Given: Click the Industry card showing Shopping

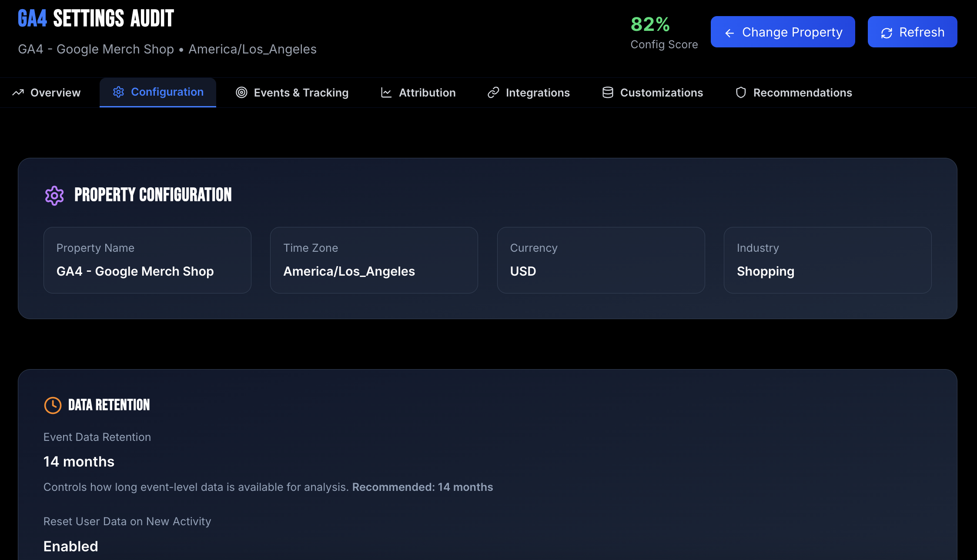Looking at the screenshot, I should (827, 260).
